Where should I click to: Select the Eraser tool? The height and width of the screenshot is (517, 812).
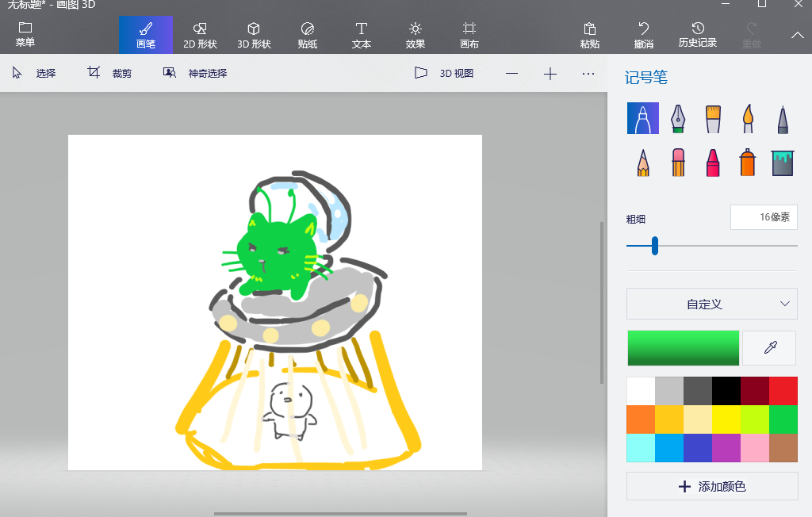point(678,163)
